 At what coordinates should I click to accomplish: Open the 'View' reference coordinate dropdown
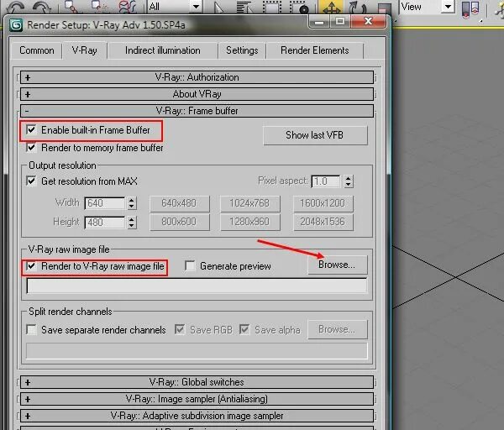pos(428,7)
